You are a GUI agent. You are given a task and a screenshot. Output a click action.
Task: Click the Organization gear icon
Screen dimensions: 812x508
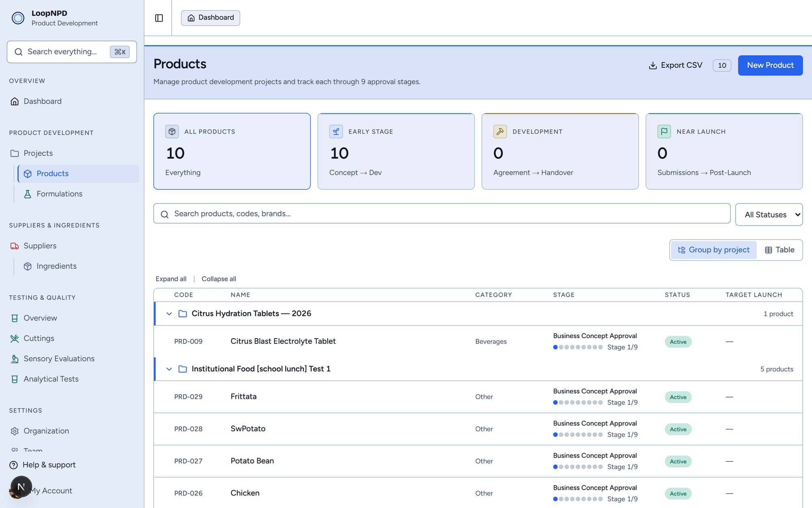15,431
